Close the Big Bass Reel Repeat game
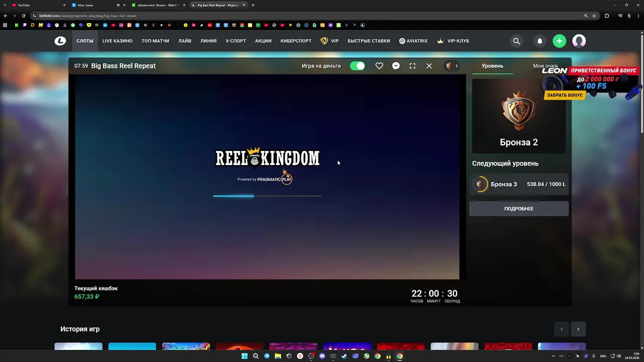Image resolution: width=644 pixels, height=362 pixels. point(429,66)
